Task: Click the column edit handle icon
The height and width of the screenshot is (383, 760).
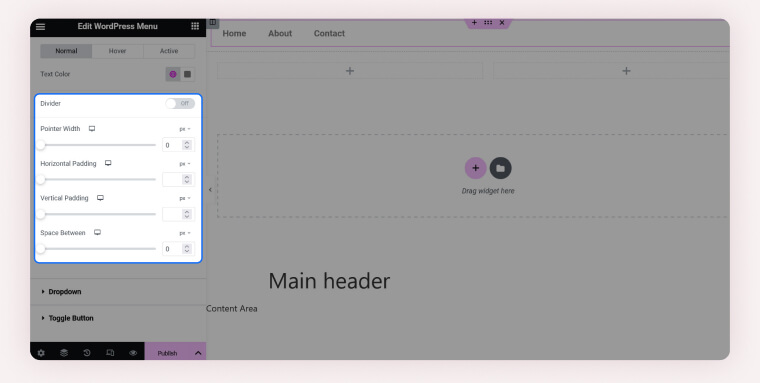Action: (213, 22)
